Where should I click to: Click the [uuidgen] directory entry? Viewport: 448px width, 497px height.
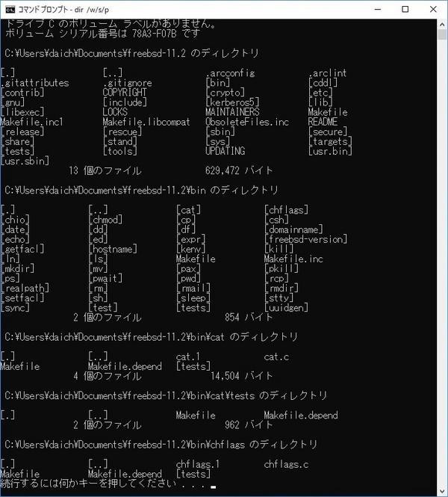(x=286, y=308)
